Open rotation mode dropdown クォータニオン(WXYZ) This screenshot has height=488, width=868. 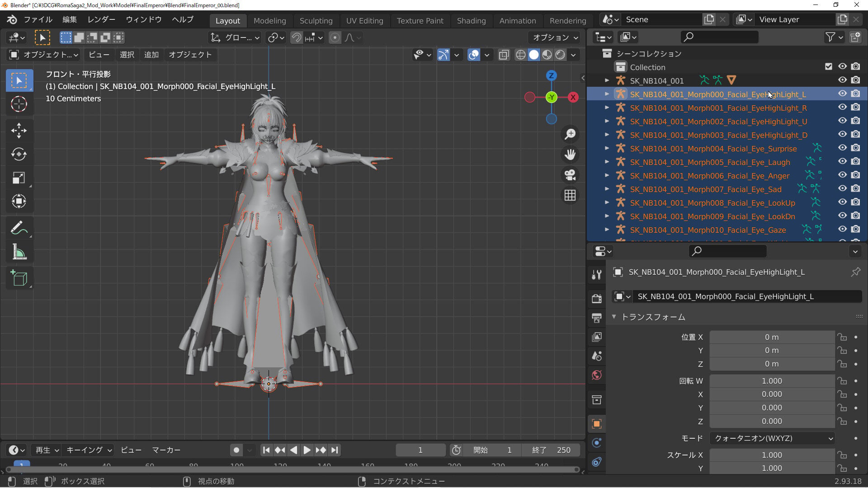point(772,438)
